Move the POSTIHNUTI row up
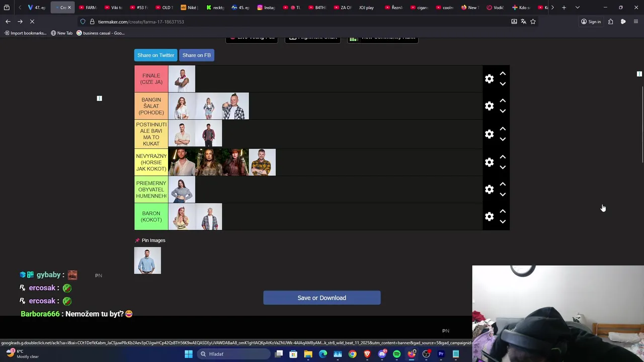644x362 pixels. (503, 129)
